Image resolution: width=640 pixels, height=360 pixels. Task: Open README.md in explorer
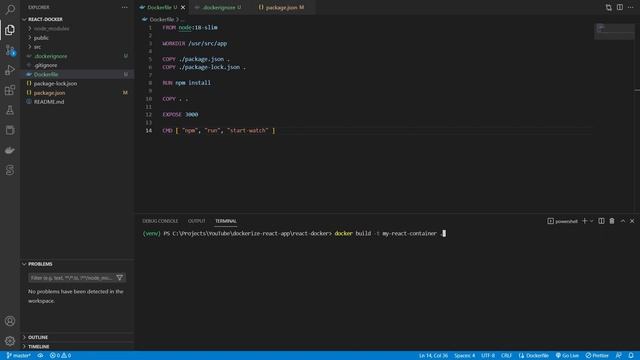pyautogui.click(x=49, y=102)
